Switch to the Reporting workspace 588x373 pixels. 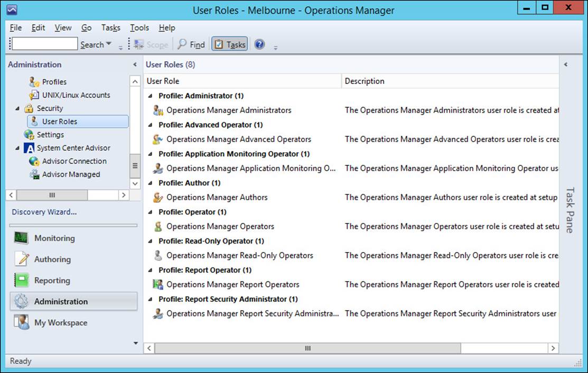[x=73, y=281]
